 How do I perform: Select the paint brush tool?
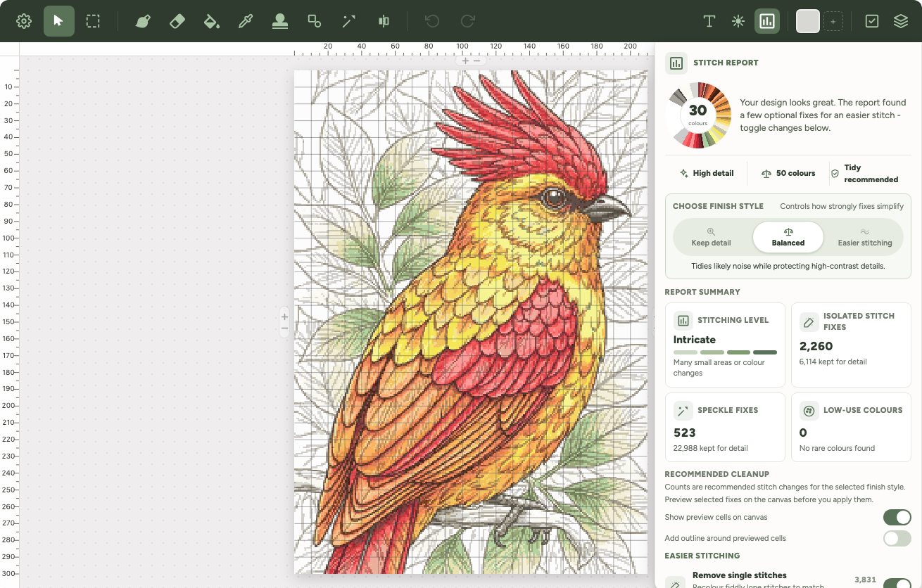coord(143,21)
